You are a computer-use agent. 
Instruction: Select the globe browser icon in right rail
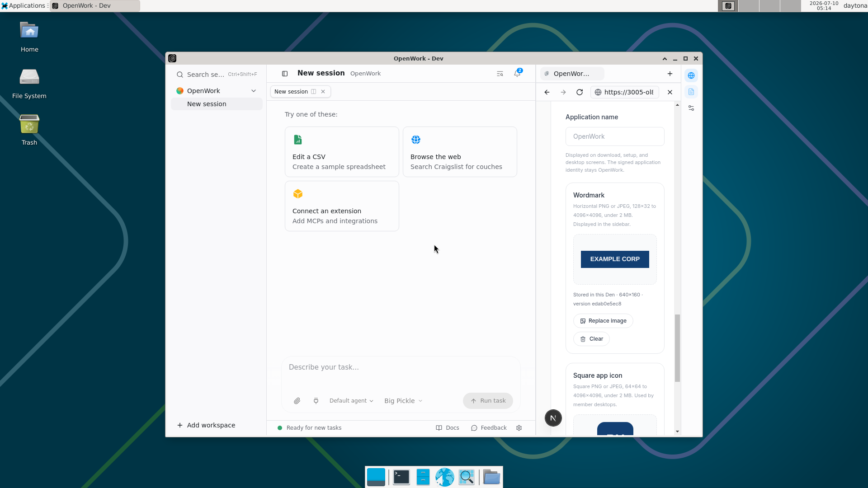tap(691, 75)
